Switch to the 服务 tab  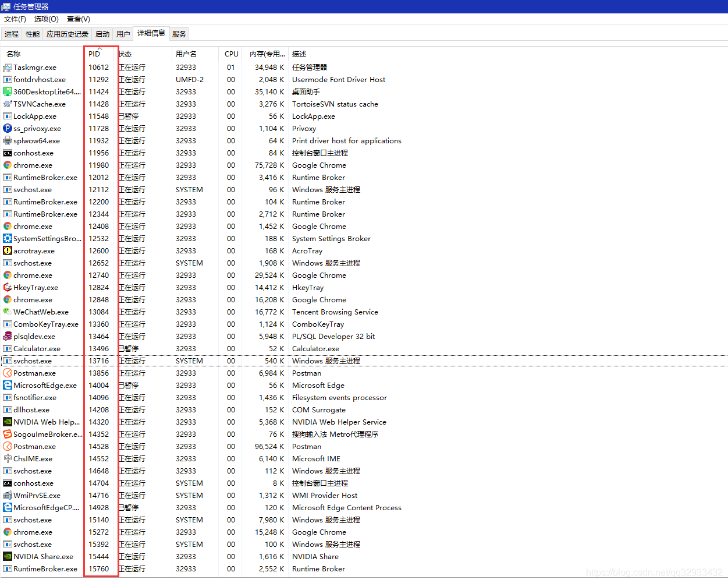pyautogui.click(x=179, y=34)
